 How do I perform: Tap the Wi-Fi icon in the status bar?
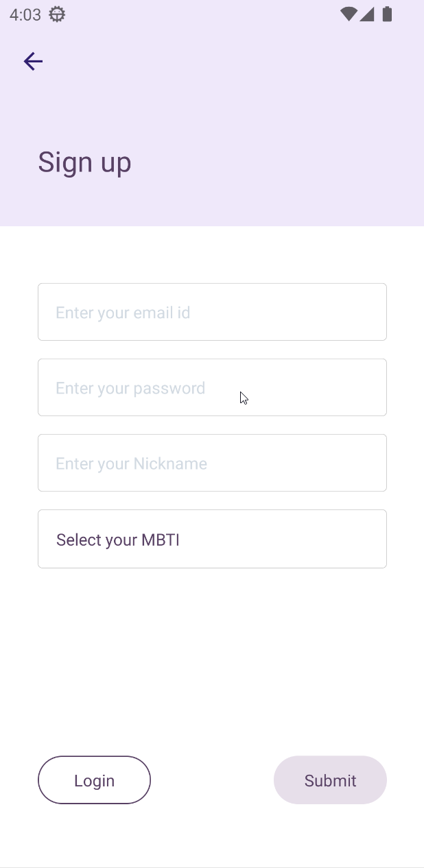(x=349, y=14)
